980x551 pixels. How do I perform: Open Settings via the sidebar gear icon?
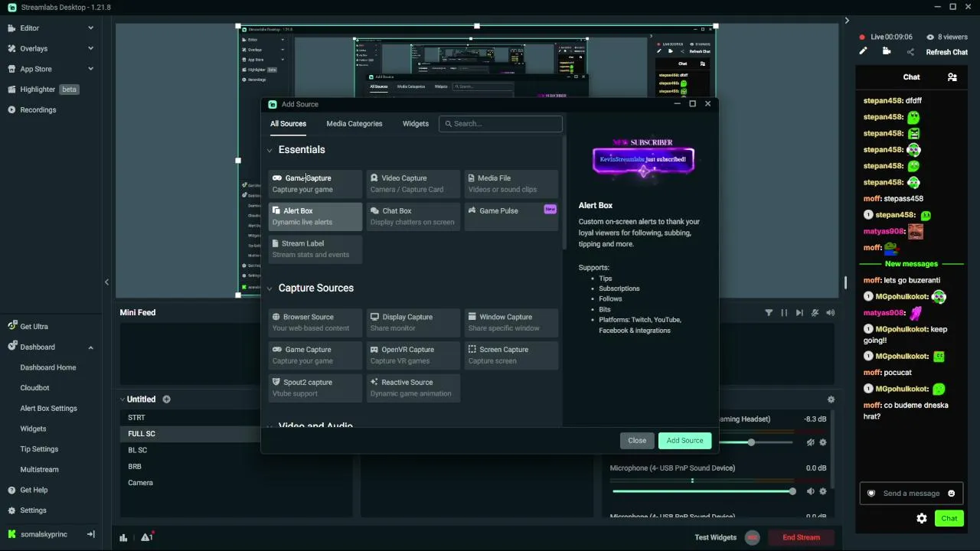11,510
